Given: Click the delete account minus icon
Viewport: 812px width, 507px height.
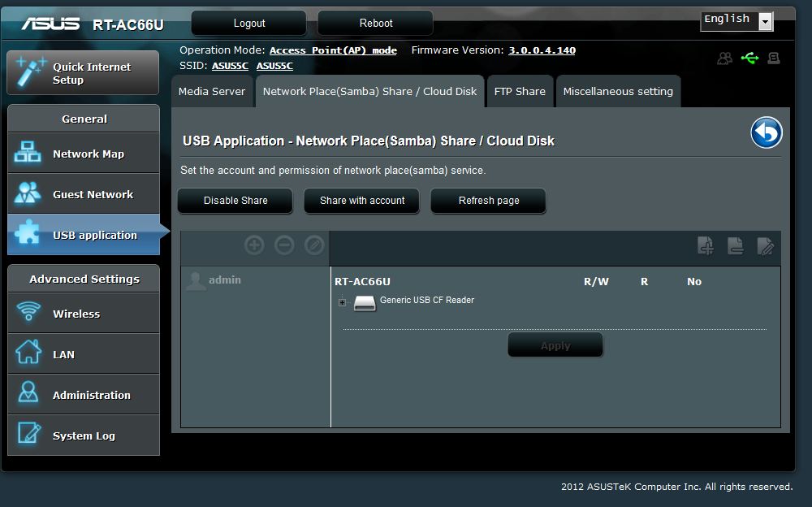Looking at the screenshot, I should point(283,245).
